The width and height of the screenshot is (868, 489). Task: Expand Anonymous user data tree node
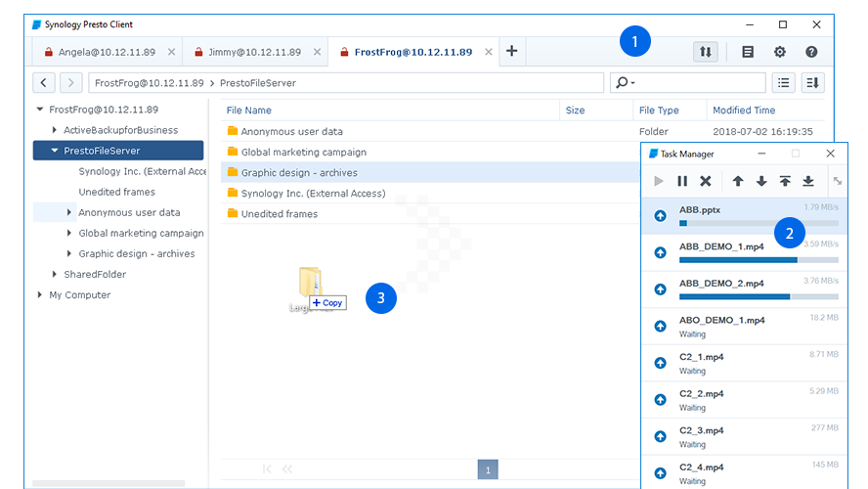pos(68,212)
